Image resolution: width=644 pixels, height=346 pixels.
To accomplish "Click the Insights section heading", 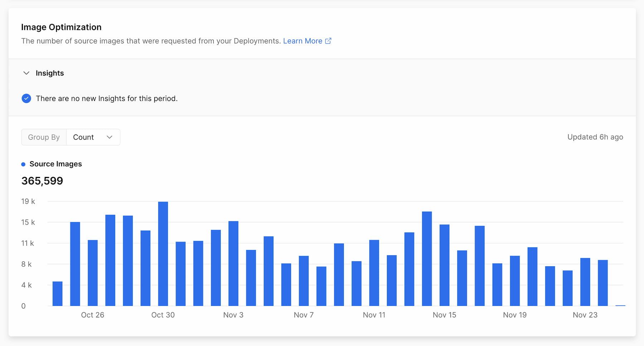I will (50, 73).
